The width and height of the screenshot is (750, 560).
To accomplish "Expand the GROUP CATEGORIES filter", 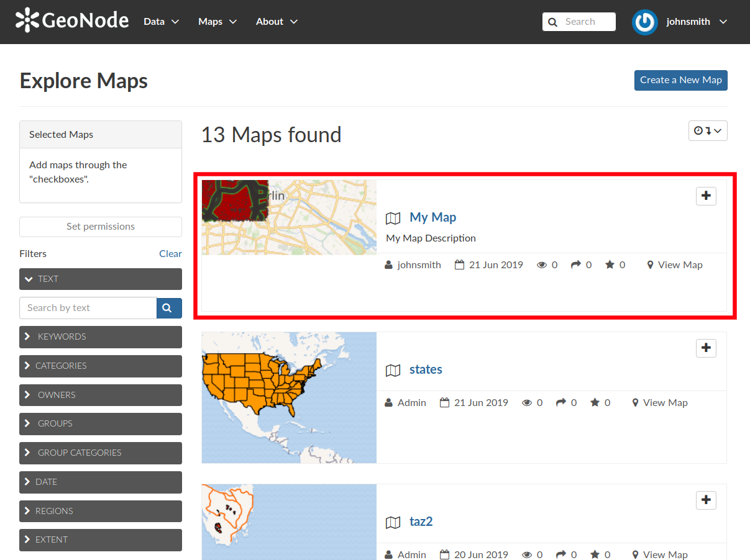I will tap(101, 453).
